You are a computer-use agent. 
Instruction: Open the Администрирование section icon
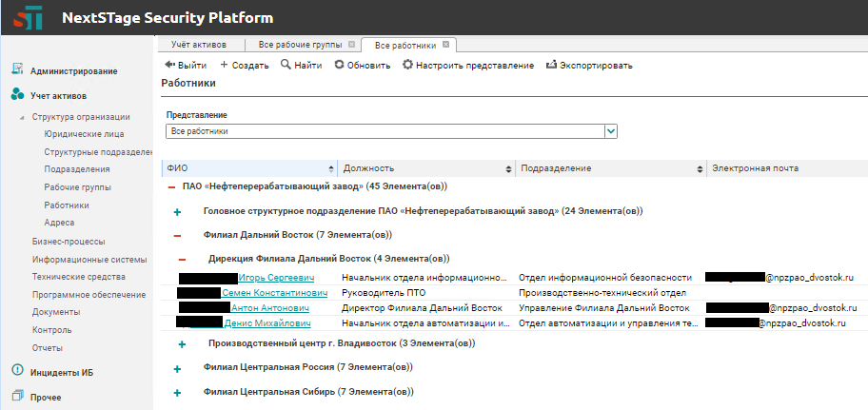click(x=17, y=70)
